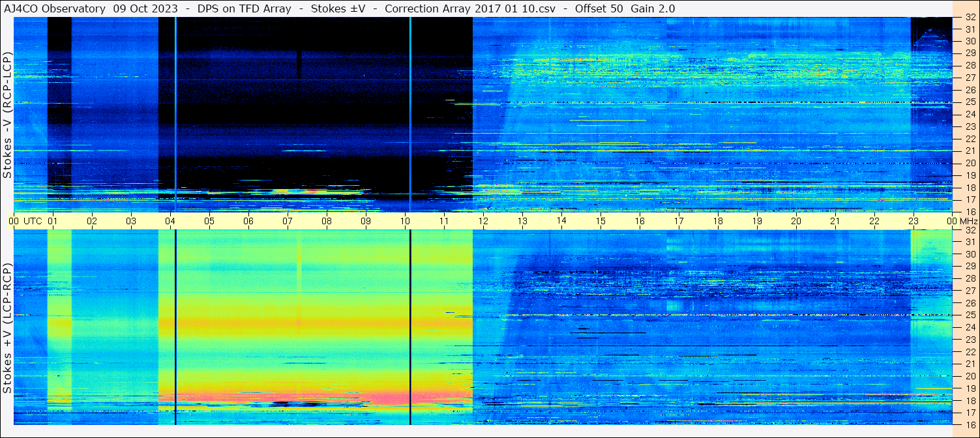The width and height of the screenshot is (980, 438).
Task: Click the 'MHz' label on the time axis
Action: [x=968, y=221]
